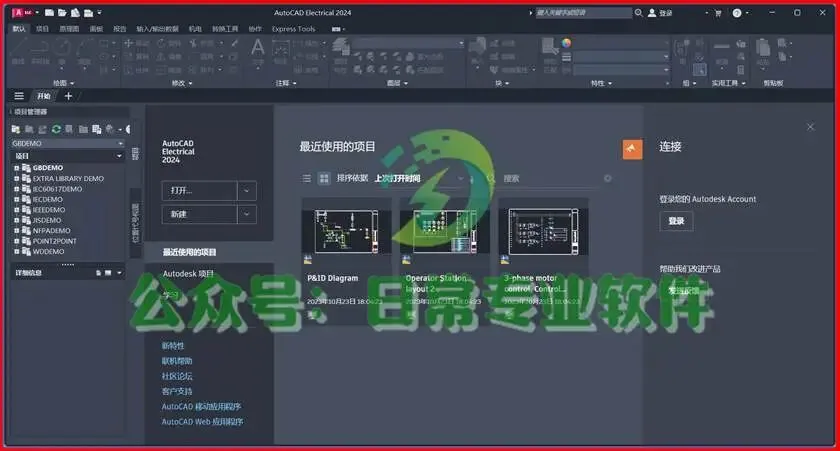Open the P&ID Diagram thumbnail

pos(347,232)
